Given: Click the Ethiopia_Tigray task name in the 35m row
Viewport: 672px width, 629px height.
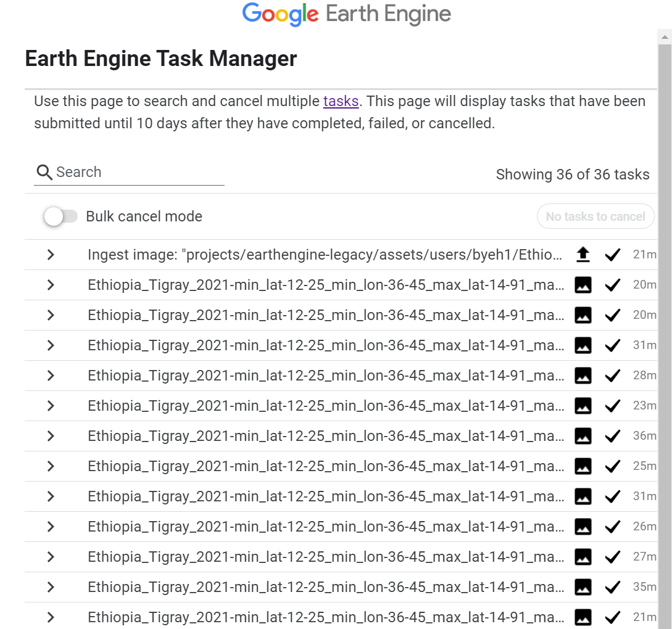Looking at the screenshot, I should [326, 586].
